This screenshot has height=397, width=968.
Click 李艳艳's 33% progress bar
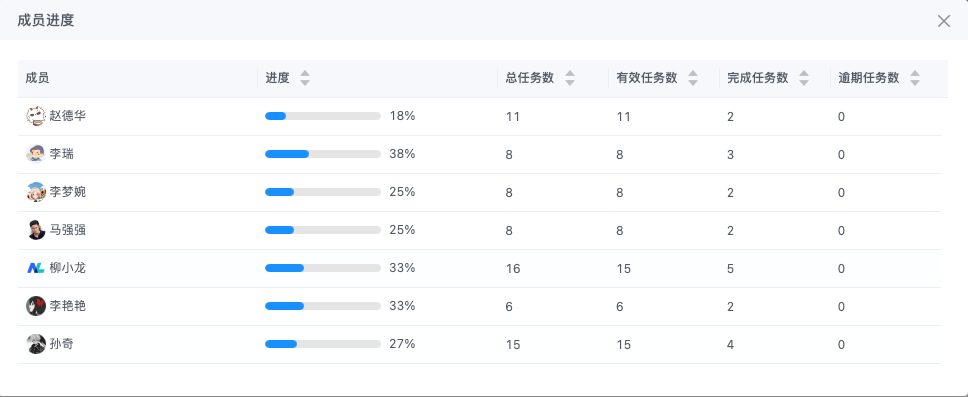323,306
